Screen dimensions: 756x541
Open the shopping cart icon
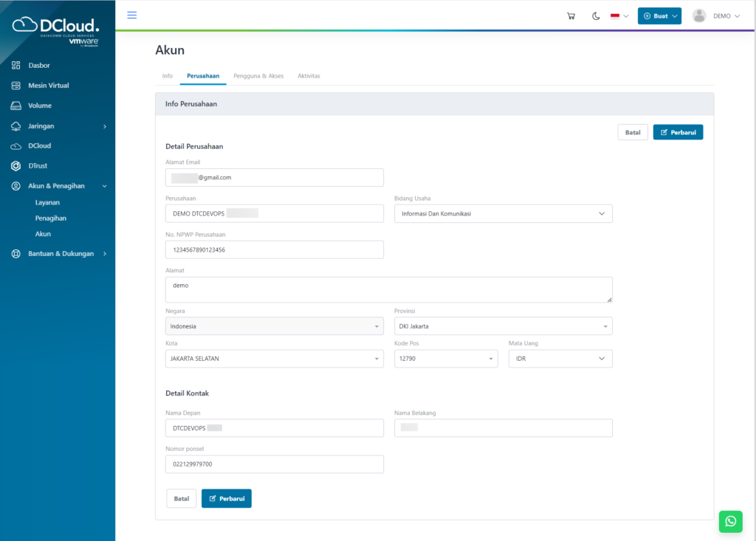click(x=571, y=16)
